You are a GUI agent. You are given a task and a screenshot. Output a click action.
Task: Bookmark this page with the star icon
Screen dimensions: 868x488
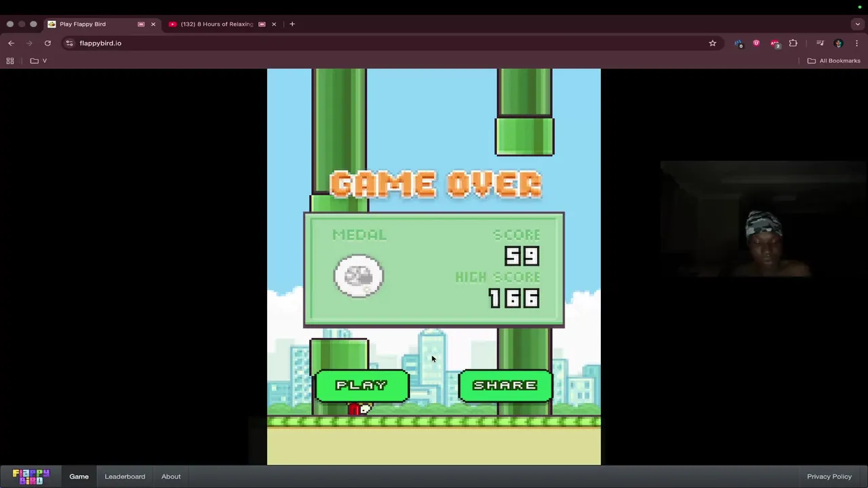712,43
